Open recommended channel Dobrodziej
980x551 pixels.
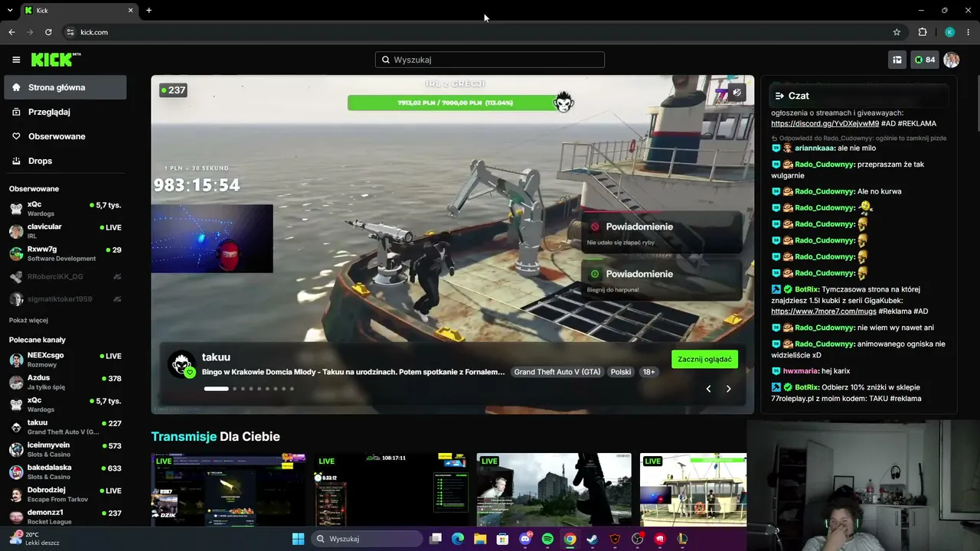pyautogui.click(x=65, y=494)
